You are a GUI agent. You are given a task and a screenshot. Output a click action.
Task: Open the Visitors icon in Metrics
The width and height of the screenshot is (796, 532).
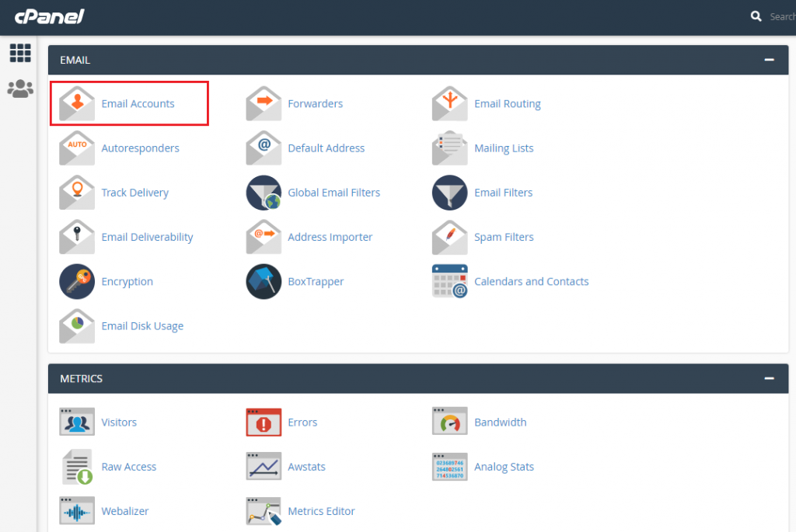(77, 422)
